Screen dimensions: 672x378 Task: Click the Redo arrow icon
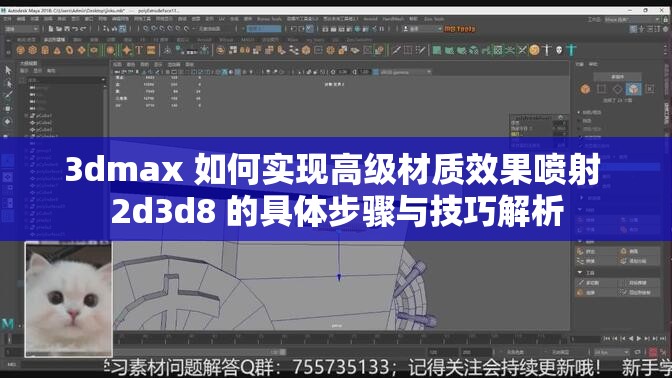[83, 29]
